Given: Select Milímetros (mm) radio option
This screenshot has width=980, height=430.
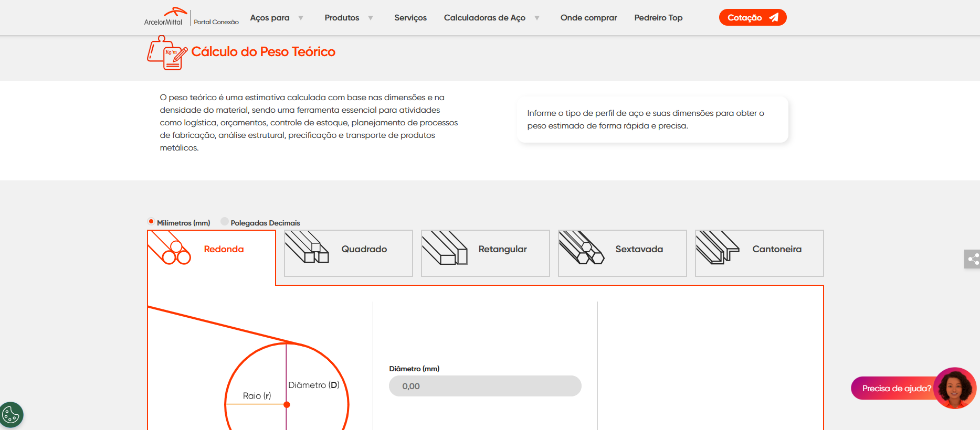Looking at the screenshot, I should click(151, 222).
